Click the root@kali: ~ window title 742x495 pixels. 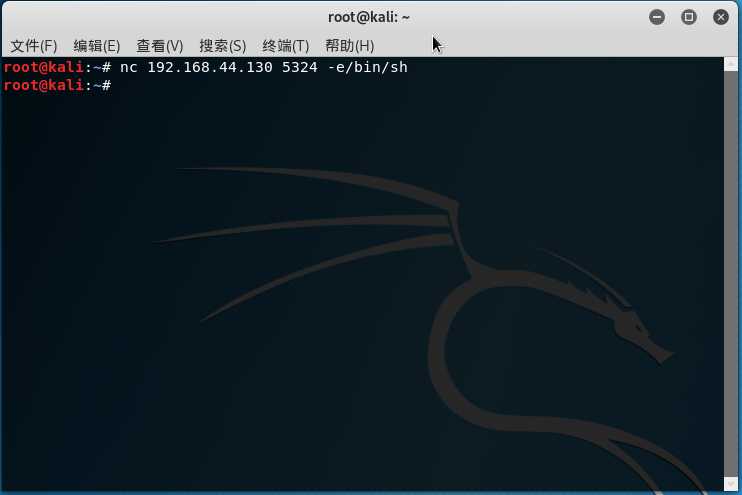[x=369, y=17]
